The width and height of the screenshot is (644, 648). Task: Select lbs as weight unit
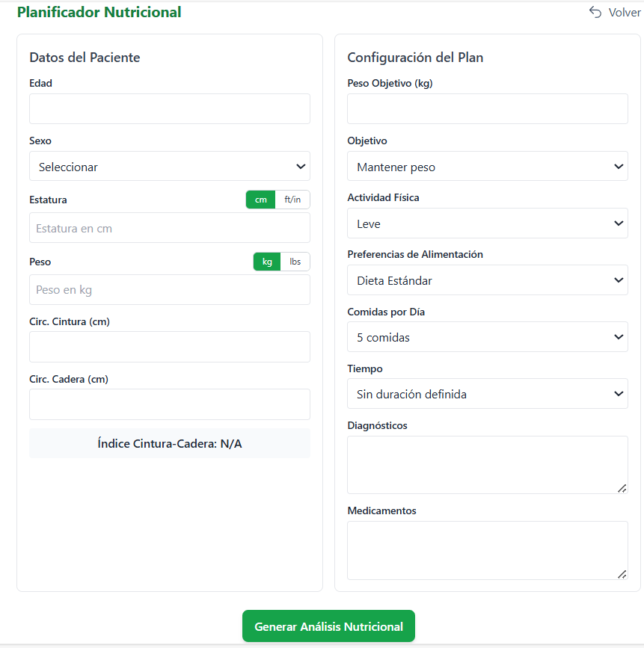click(295, 262)
